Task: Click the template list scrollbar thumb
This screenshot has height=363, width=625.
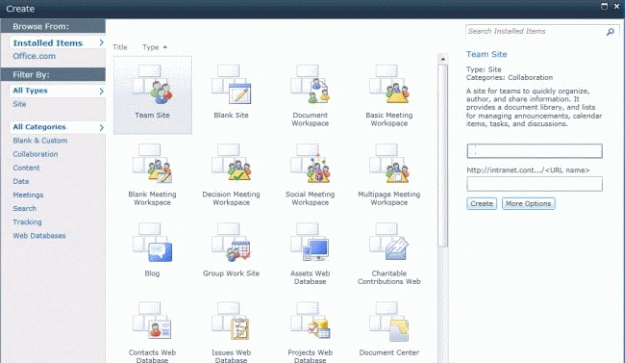Action: (442, 155)
